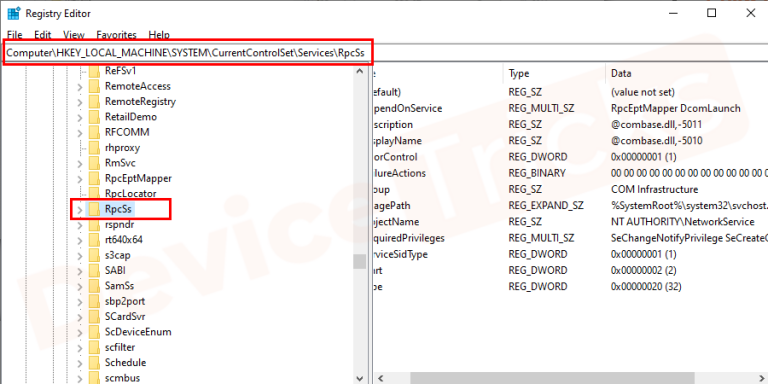
Task: Click the registry path address bar
Action: coord(189,52)
